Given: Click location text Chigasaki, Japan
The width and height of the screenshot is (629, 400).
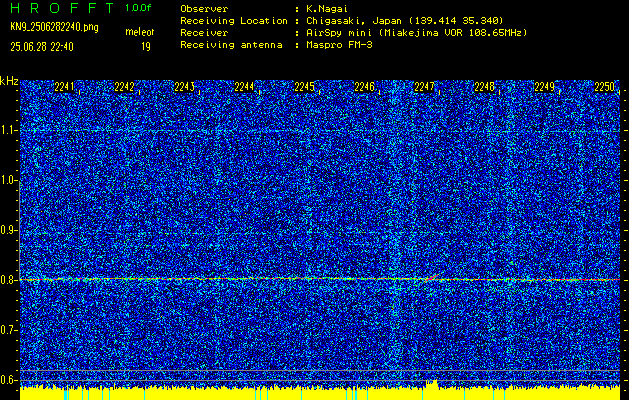Looking at the screenshot, I should click(x=353, y=20).
